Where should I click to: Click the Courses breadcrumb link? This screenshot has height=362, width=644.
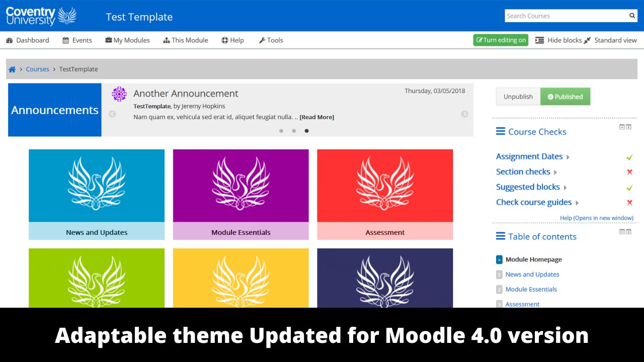(x=37, y=69)
